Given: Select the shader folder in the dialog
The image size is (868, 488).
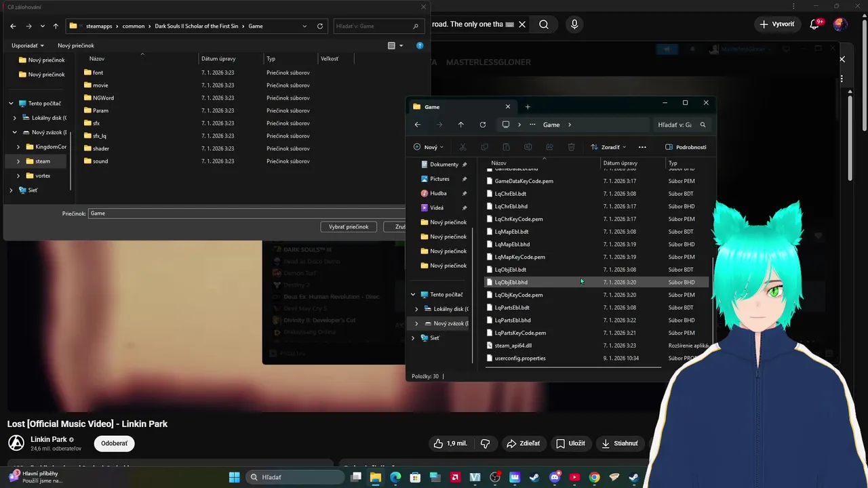Looking at the screenshot, I should pyautogui.click(x=101, y=148).
